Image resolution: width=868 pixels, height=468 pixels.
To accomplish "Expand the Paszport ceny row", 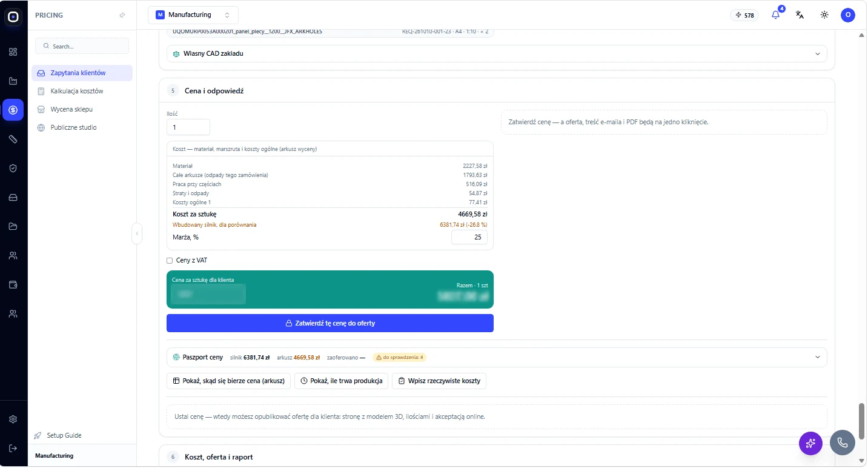I will click(x=497, y=357).
